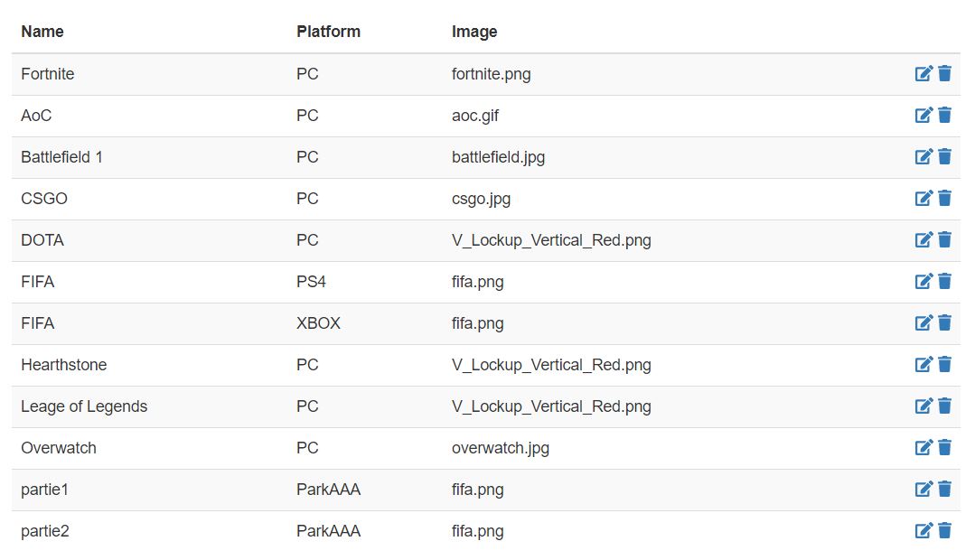Click the FIFA name in the PS4 row
The width and height of the screenshot is (975, 560).
(38, 282)
